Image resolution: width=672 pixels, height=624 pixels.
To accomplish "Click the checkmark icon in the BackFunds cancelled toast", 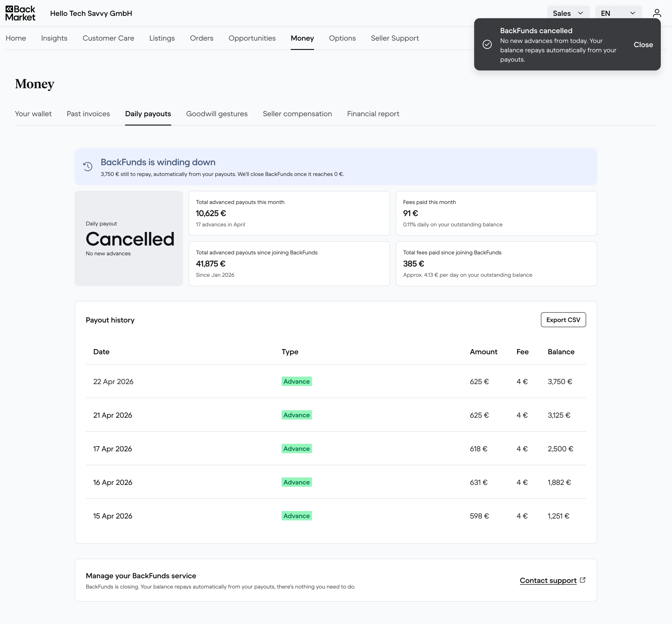I will point(487,44).
